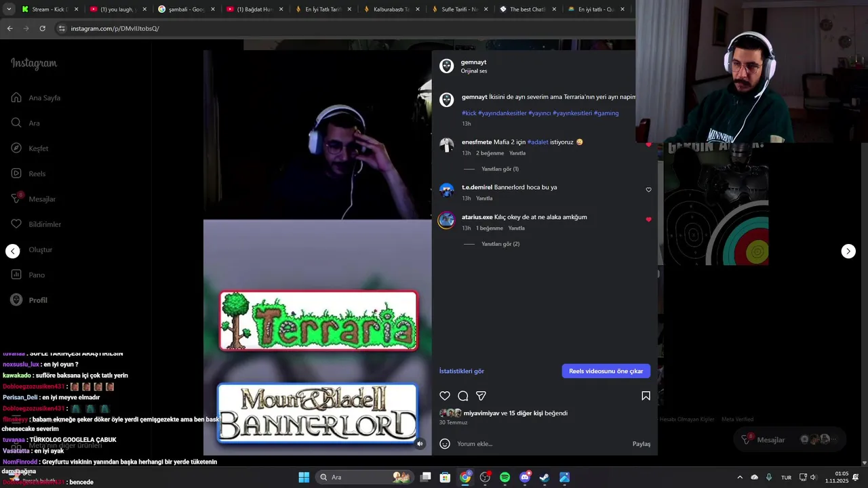Open Profil avatar in sidebar

pos(16,300)
